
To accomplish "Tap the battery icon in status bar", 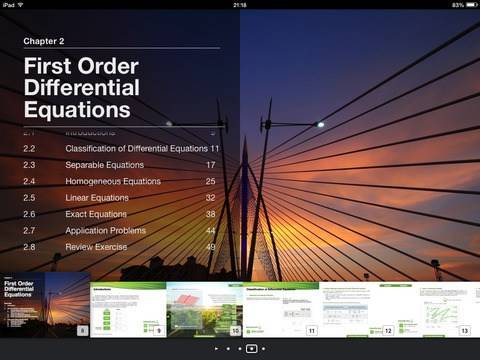I will pyautogui.click(x=471, y=5).
